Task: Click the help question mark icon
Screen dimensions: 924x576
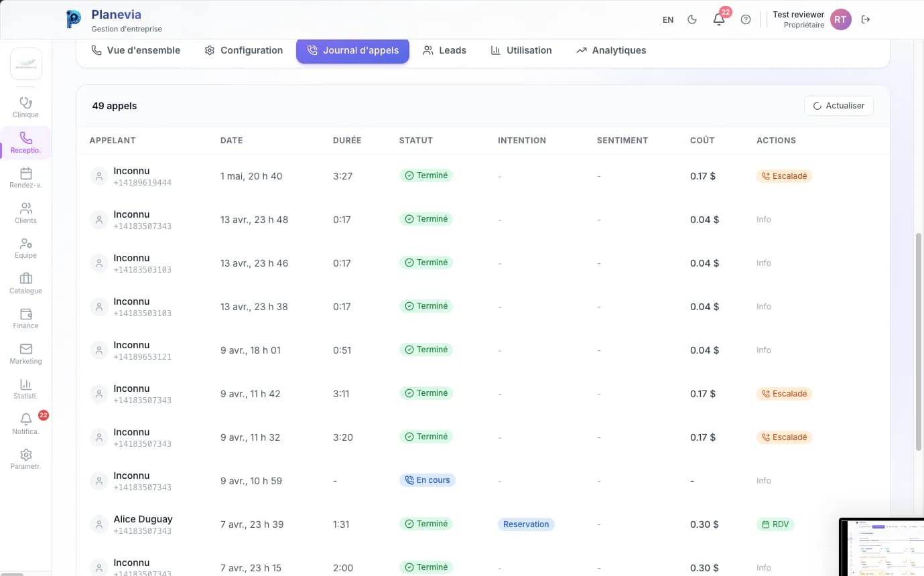Action: point(746,19)
